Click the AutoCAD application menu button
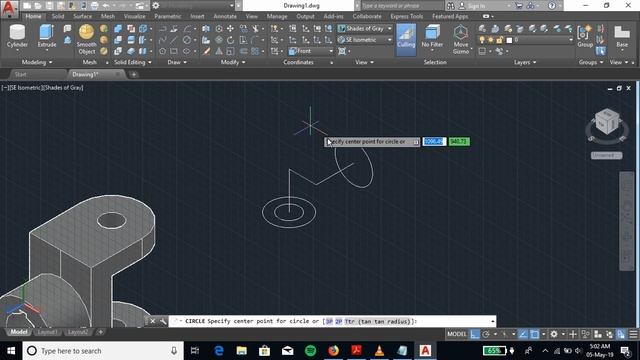Image resolution: width=640 pixels, height=360 pixels. (x=9, y=7)
